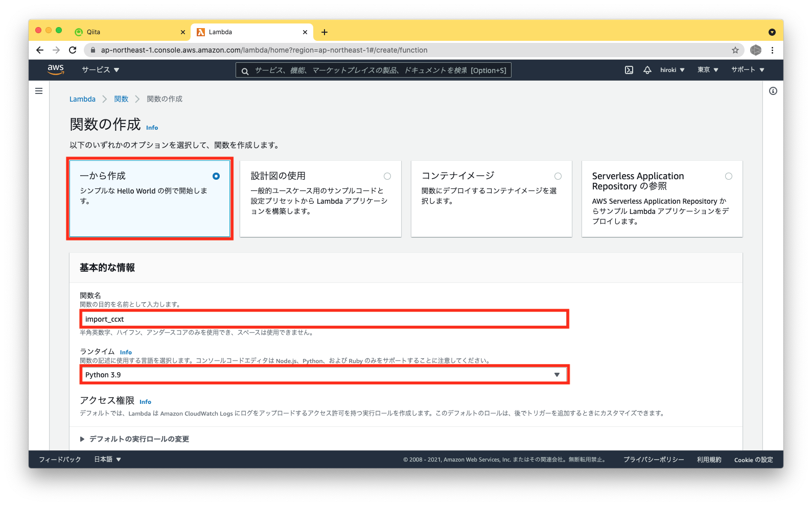Click Info link next to ランタイム
This screenshot has width=812, height=506.
126,352
